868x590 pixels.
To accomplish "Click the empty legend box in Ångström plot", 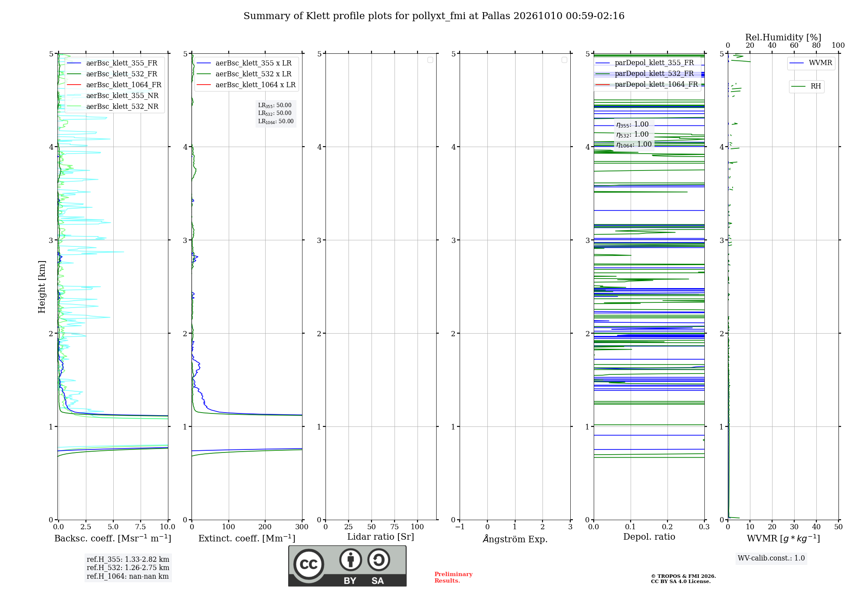I will coord(564,60).
